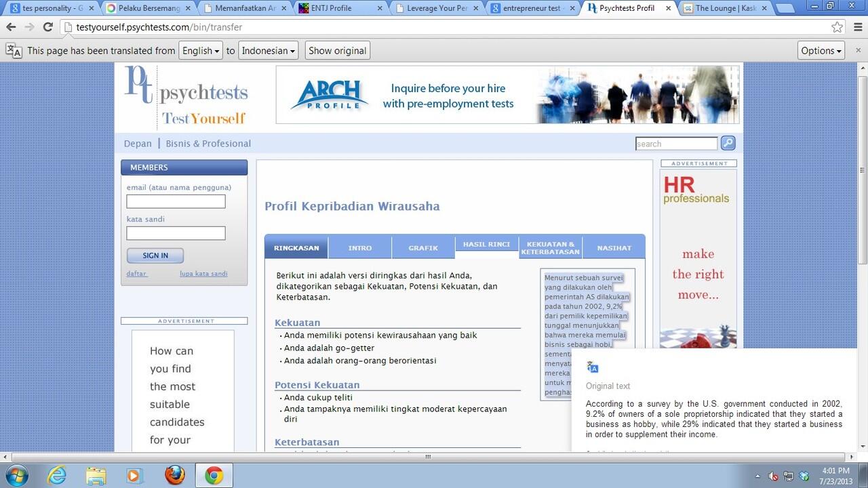Screen dimensions: 868x488
Task: Switch to the 'Leverage Your Per' tab
Action: pos(438,9)
